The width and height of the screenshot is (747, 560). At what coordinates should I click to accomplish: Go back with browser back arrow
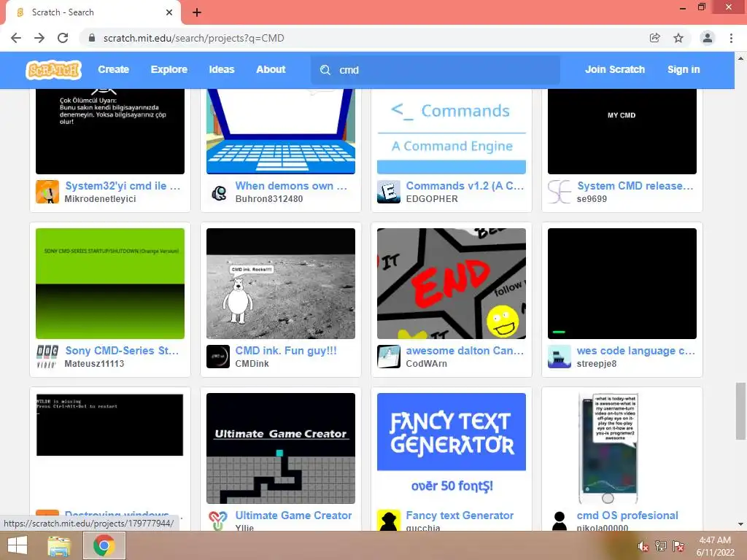tap(16, 38)
